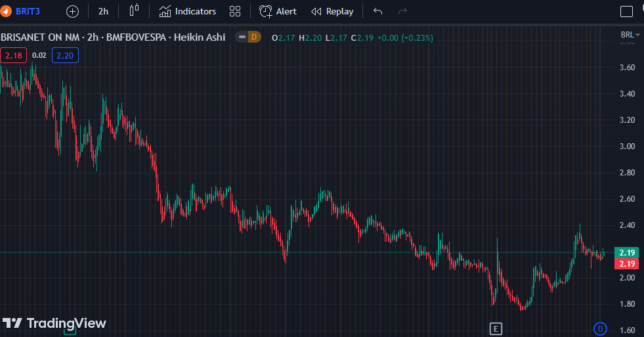Open the candlestick chart type selector
The width and height of the screenshot is (644, 337).
click(x=134, y=11)
